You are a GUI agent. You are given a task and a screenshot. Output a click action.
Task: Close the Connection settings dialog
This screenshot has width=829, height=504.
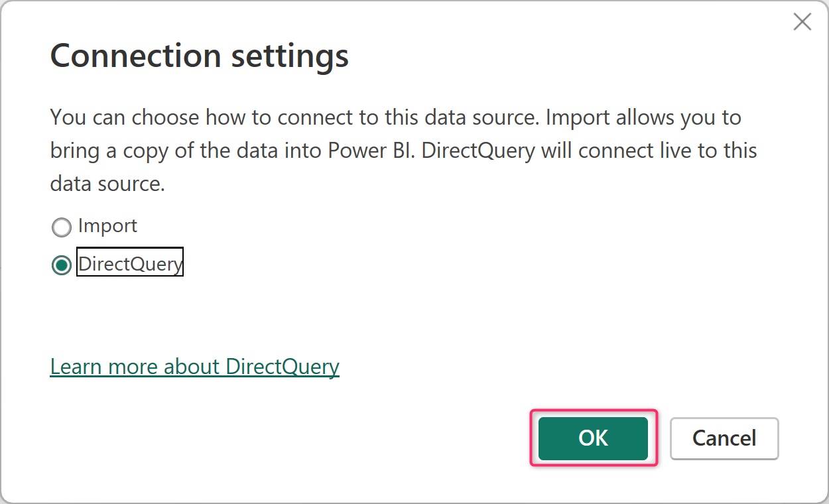click(802, 22)
